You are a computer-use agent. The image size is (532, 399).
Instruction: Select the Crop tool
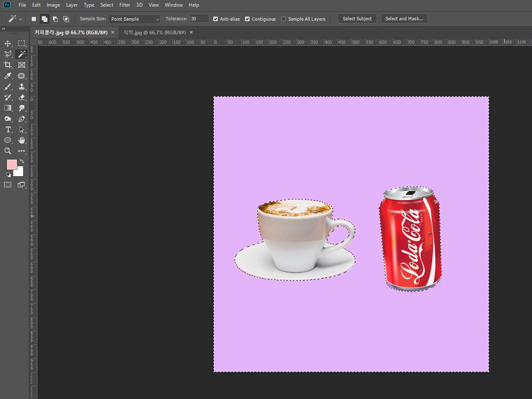pyautogui.click(x=8, y=65)
